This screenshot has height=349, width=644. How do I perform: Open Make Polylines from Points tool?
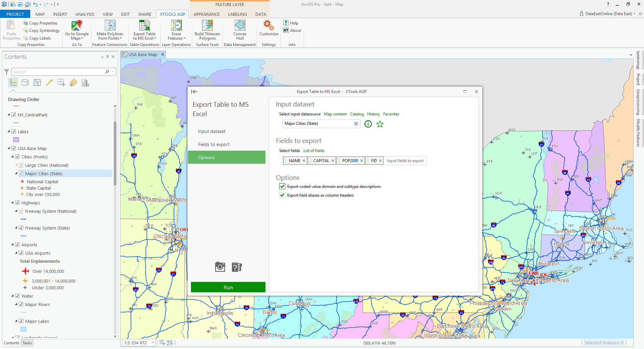click(110, 30)
